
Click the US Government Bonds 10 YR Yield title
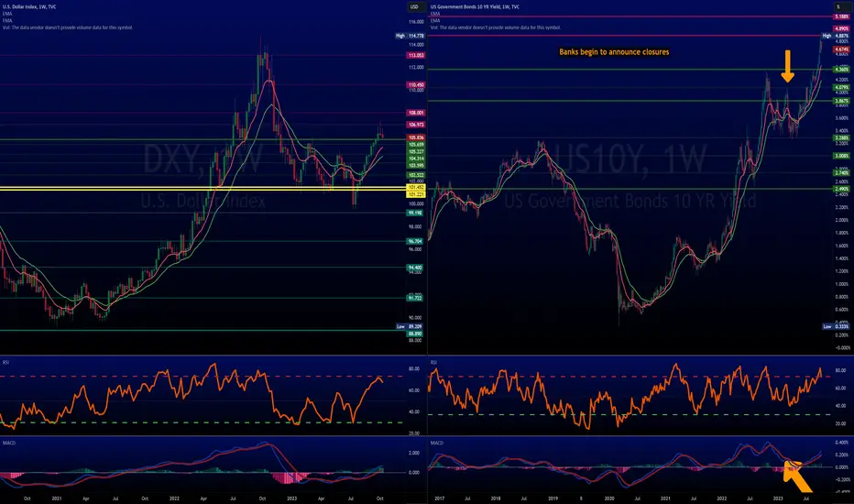click(x=475, y=7)
